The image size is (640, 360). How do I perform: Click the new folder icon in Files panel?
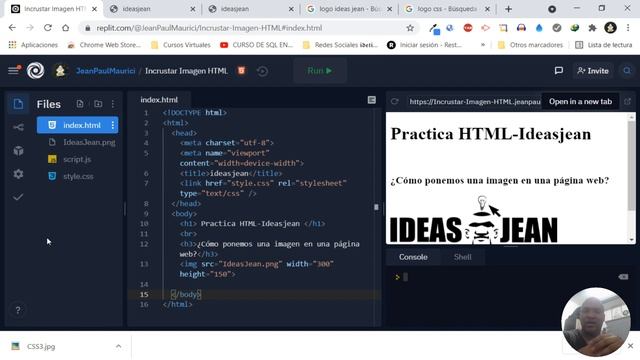coord(98,104)
